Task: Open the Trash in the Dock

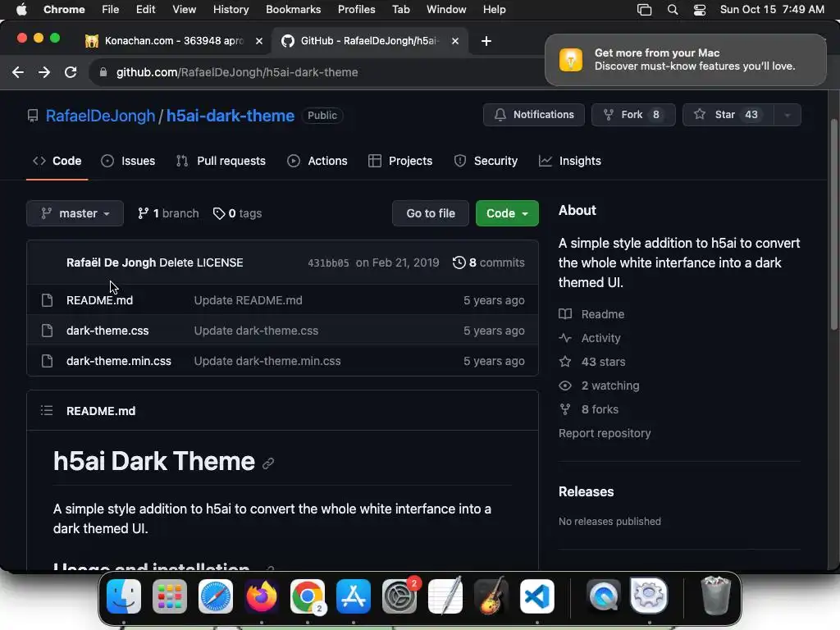Action: [x=715, y=596]
